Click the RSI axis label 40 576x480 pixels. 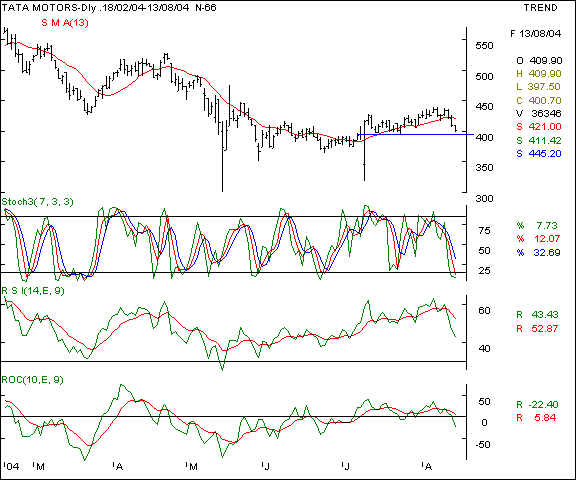click(x=485, y=348)
